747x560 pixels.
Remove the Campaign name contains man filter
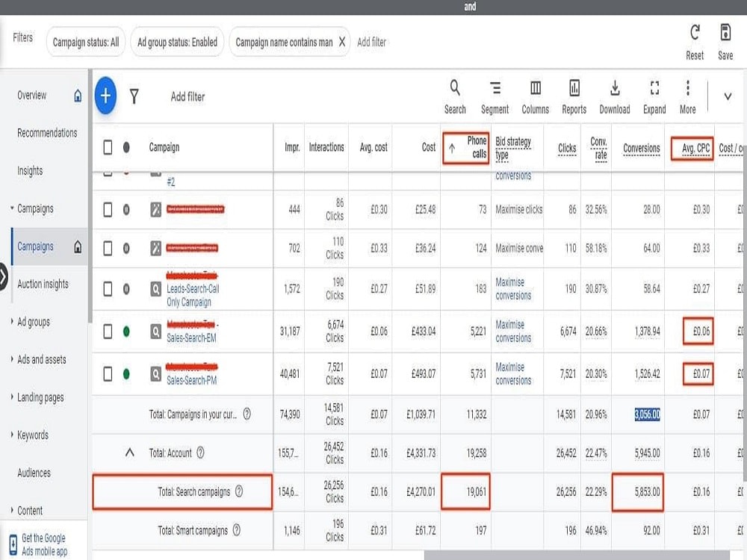coord(342,42)
